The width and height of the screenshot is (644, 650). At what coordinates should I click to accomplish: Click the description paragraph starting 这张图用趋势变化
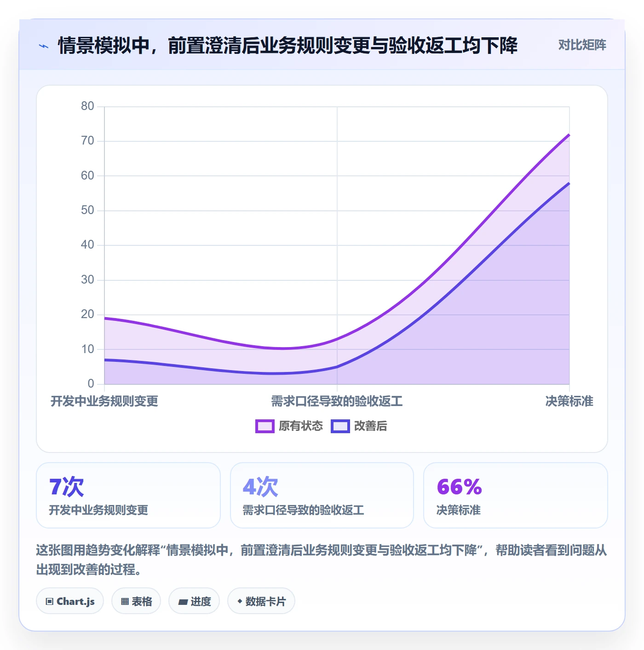pos(322,560)
